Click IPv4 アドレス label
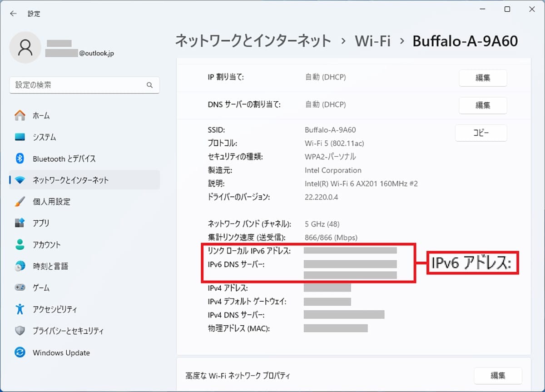545x392 pixels. coord(228,288)
